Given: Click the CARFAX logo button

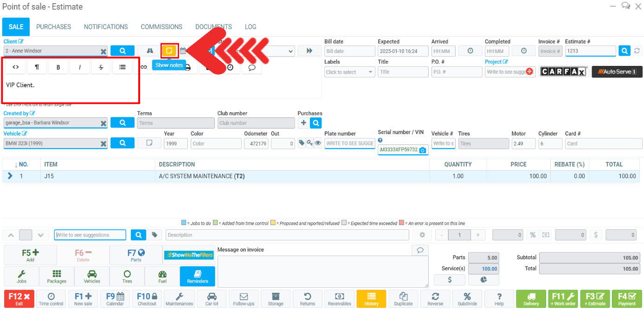Looking at the screenshot, I should (x=564, y=72).
